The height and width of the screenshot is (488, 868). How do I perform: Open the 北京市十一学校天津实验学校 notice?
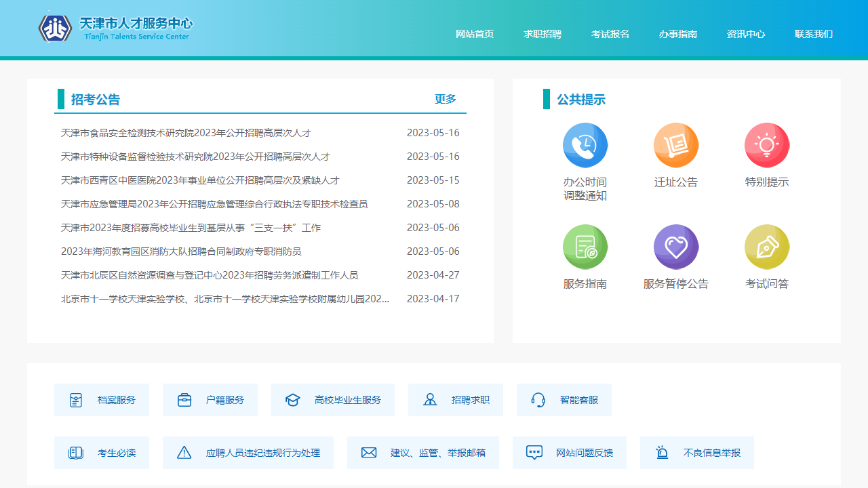[x=225, y=299]
